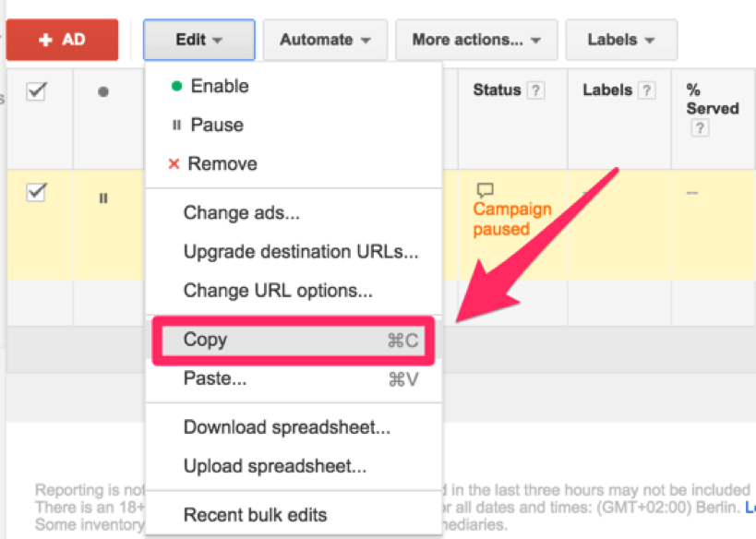Click the % Served help icon
The height and width of the screenshot is (539, 756).
(x=700, y=128)
